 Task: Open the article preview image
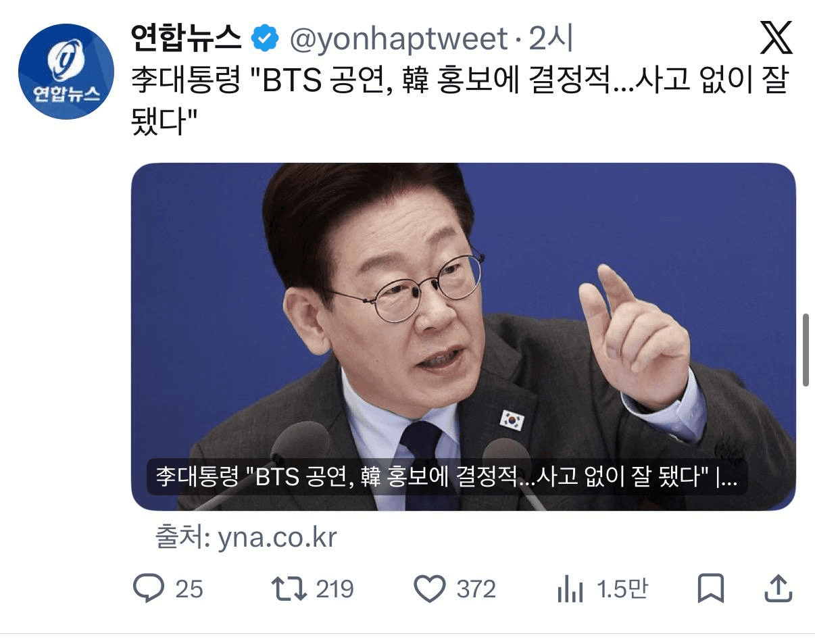tap(463, 337)
